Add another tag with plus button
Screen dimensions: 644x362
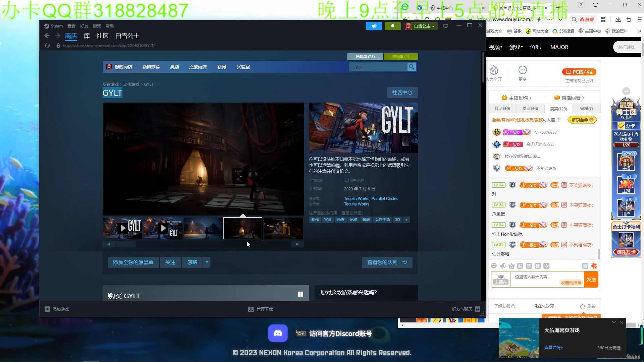(x=406, y=220)
